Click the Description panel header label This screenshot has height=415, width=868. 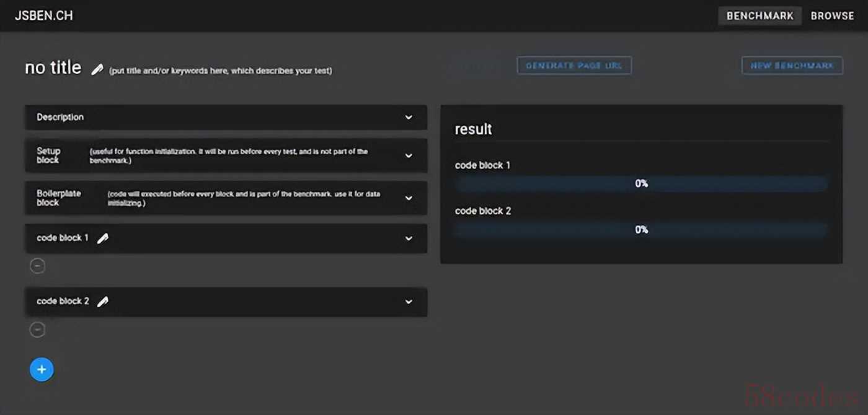pyautogui.click(x=60, y=117)
